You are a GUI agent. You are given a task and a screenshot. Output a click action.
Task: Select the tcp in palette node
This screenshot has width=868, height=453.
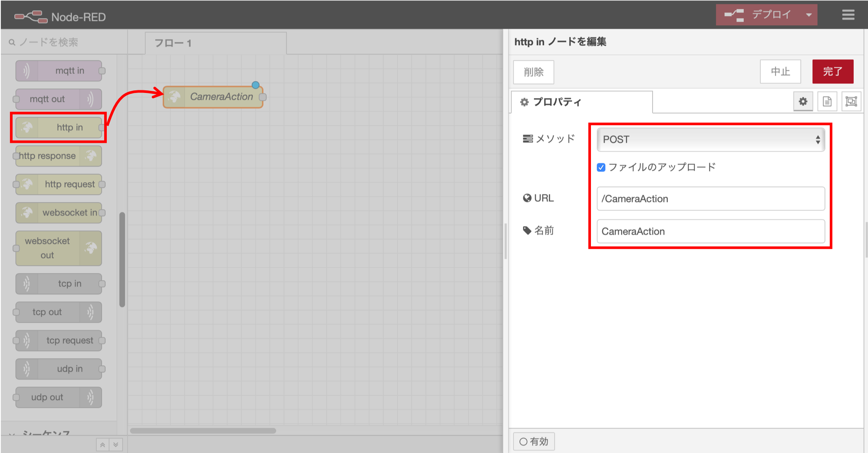click(x=59, y=284)
